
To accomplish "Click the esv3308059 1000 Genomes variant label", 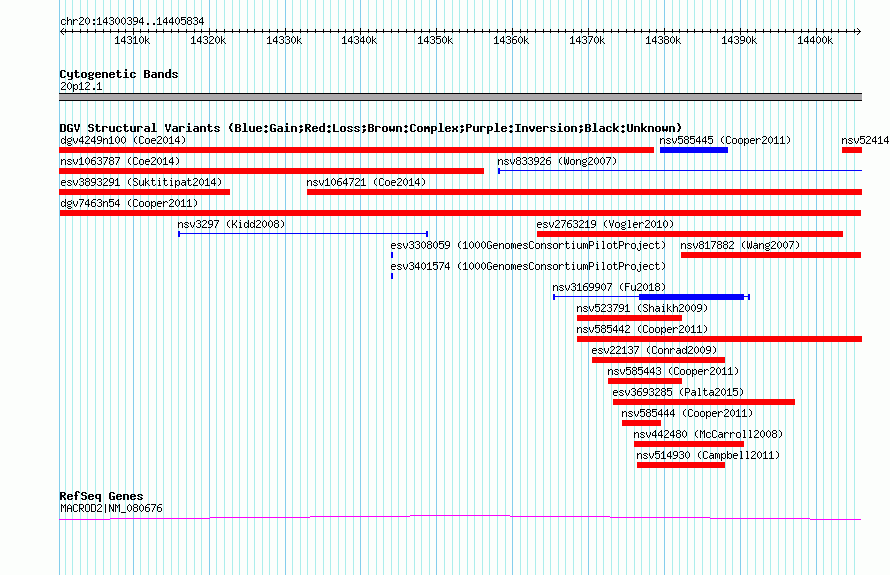I will click(528, 245).
